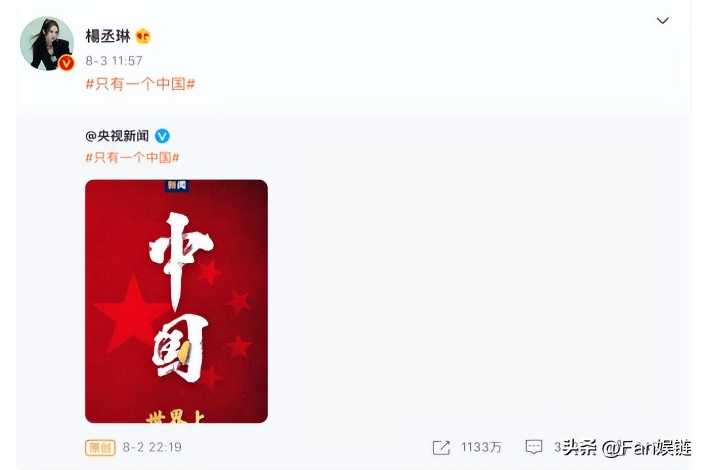Open the red 中国 poster image
705x470 pixels.
pyautogui.click(x=176, y=301)
